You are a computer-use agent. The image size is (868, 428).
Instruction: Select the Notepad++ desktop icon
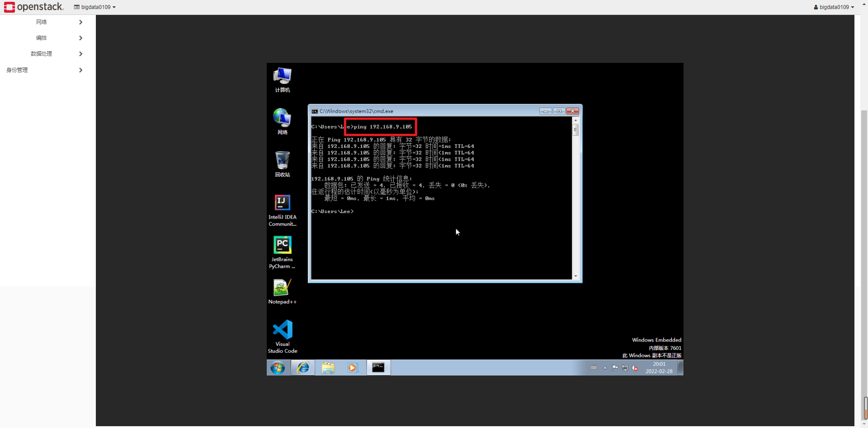pyautogui.click(x=283, y=291)
